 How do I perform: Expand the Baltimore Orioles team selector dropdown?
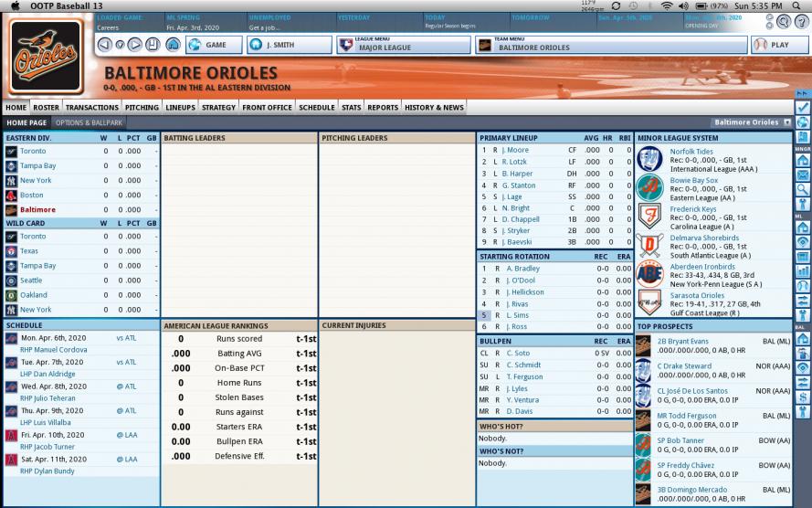pyautogui.click(x=787, y=122)
